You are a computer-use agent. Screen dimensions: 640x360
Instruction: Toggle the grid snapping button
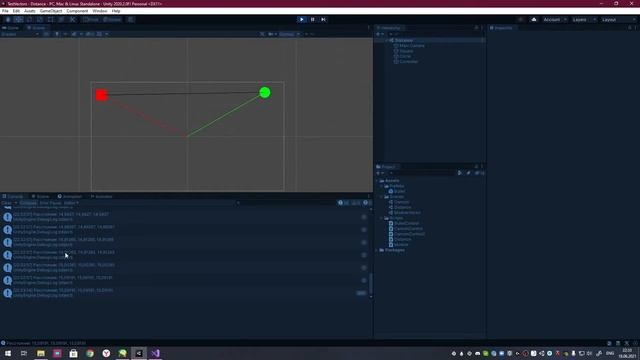[131, 19]
